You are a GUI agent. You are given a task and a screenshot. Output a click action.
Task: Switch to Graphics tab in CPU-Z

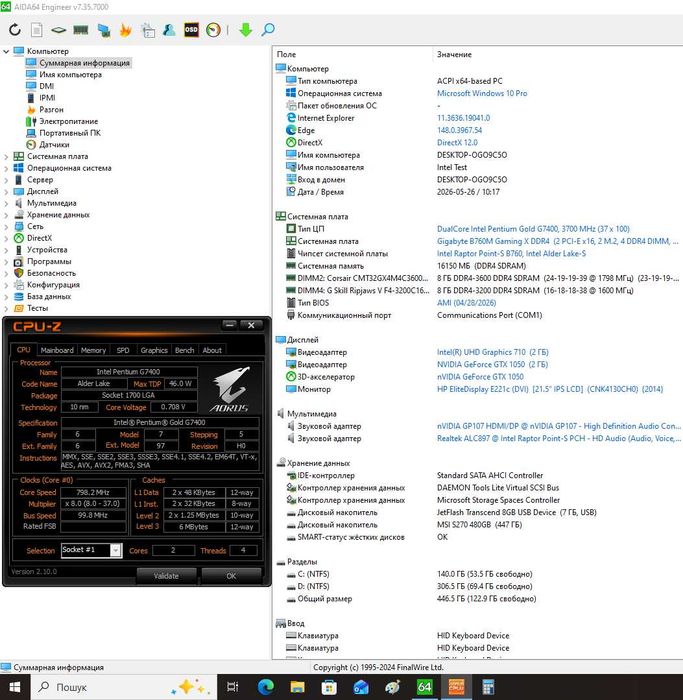tap(154, 350)
